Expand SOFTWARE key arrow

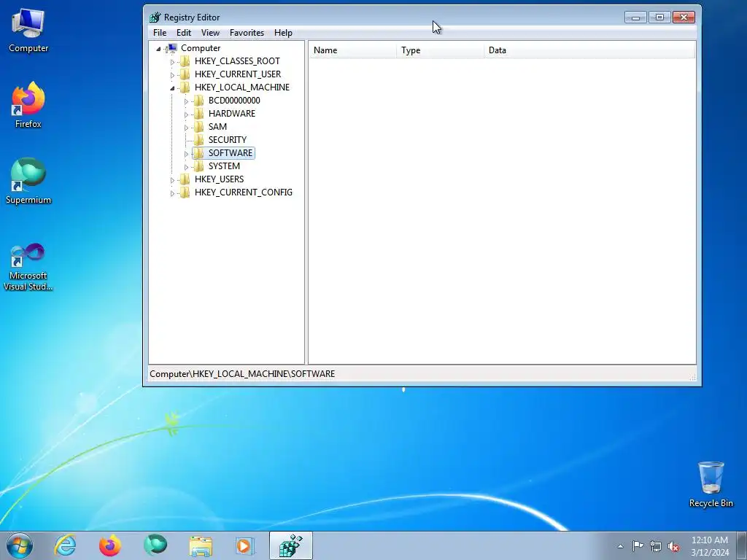click(x=186, y=154)
